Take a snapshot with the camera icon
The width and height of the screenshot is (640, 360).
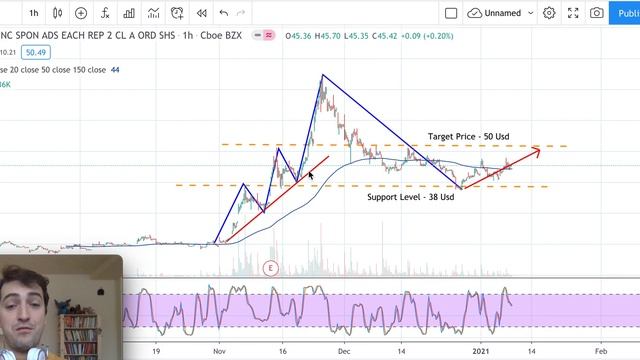tap(596, 13)
